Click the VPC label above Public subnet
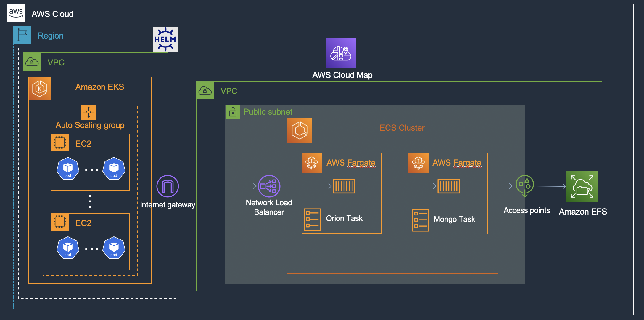The image size is (644, 320). tap(229, 91)
